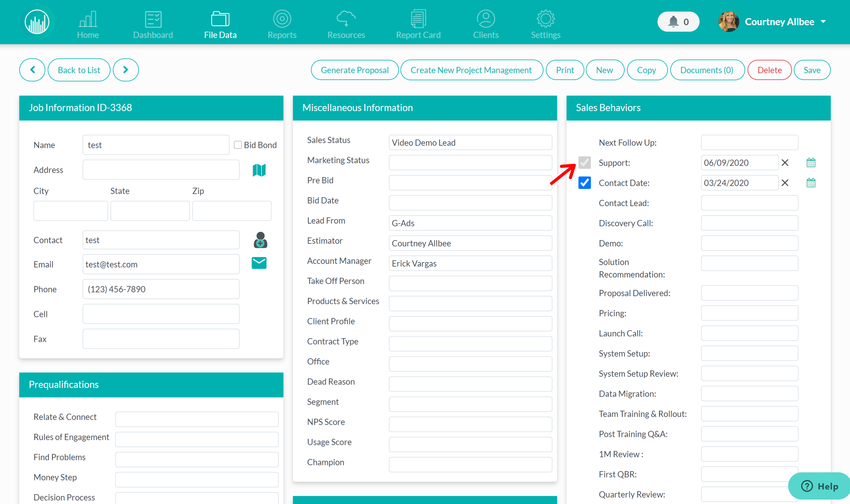Image resolution: width=850 pixels, height=504 pixels.
Task: Open the Clients person icon
Action: click(x=486, y=19)
